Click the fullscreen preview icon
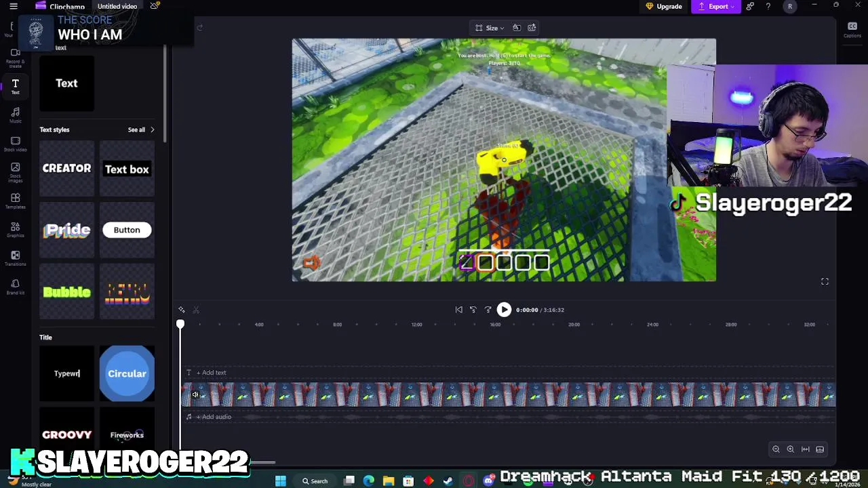The height and width of the screenshot is (488, 868). (x=825, y=281)
